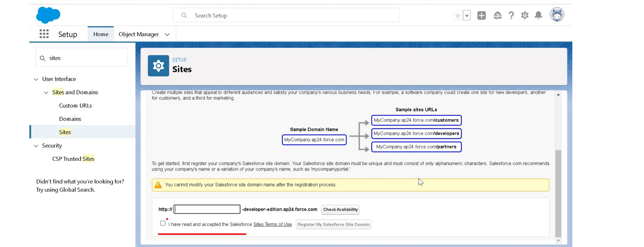Viewport: 644px width, 247px height.
Task: Click the 'Sample sites URLs' heading
Action: pos(416,109)
